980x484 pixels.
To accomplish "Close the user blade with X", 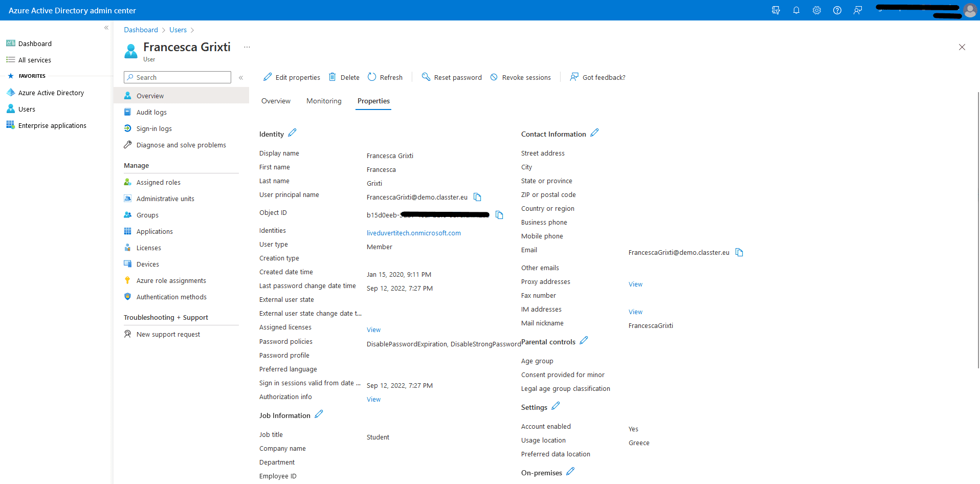I will click(962, 47).
